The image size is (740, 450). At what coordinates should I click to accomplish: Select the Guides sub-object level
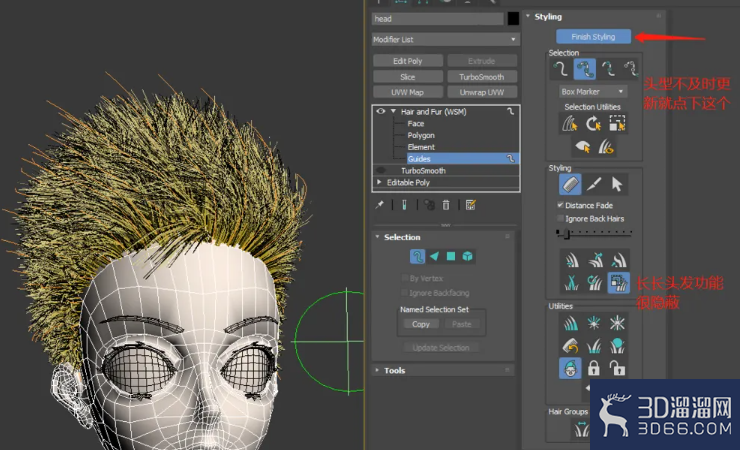tap(462, 158)
